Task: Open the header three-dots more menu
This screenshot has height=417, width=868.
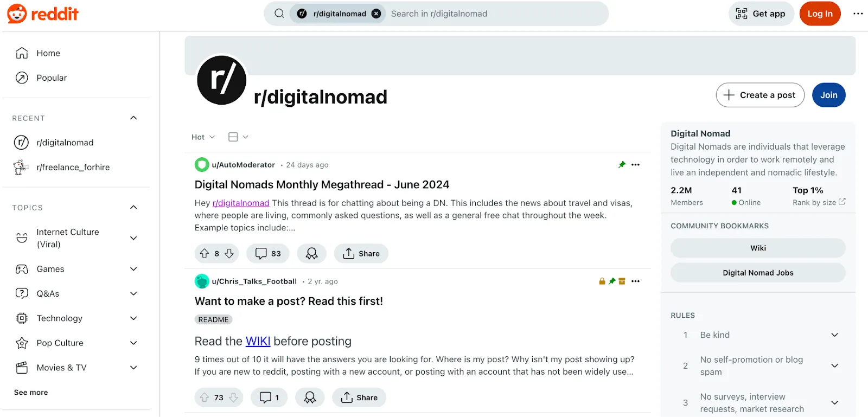Action: [858, 14]
